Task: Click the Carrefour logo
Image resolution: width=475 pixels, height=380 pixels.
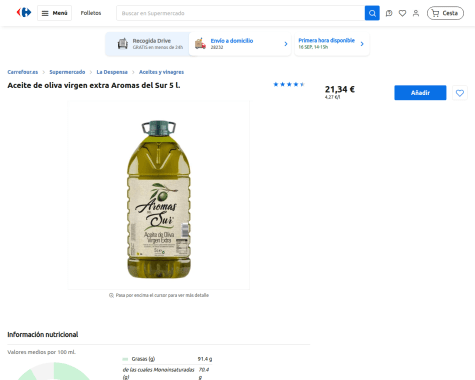Action: pyautogui.click(x=24, y=13)
